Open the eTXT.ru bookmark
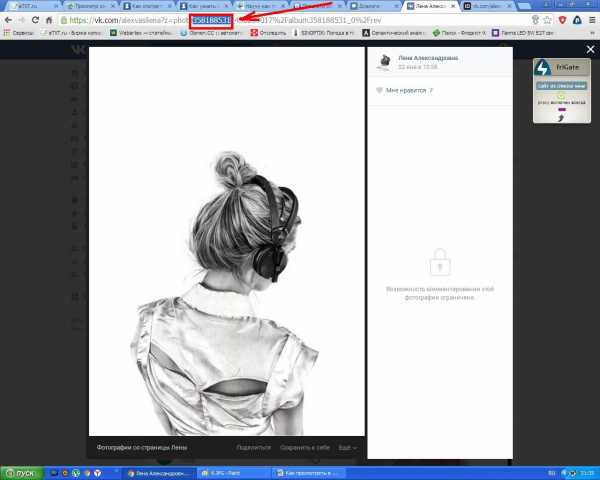The width and height of the screenshot is (600, 480). [71, 33]
